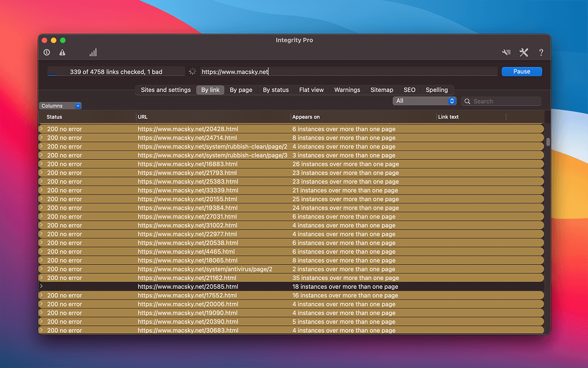Screen dimensions: 588x368
Task: Open the By status tab
Action: (x=276, y=90)
